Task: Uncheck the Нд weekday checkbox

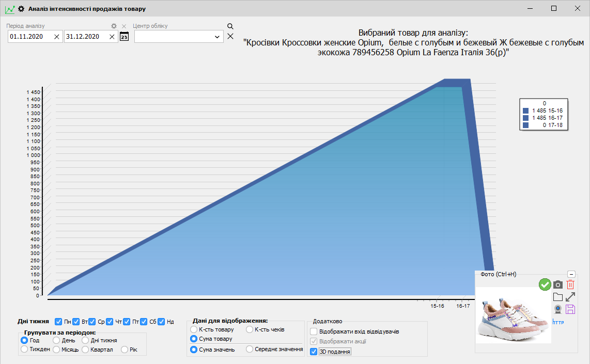Action: coord(162,322)
